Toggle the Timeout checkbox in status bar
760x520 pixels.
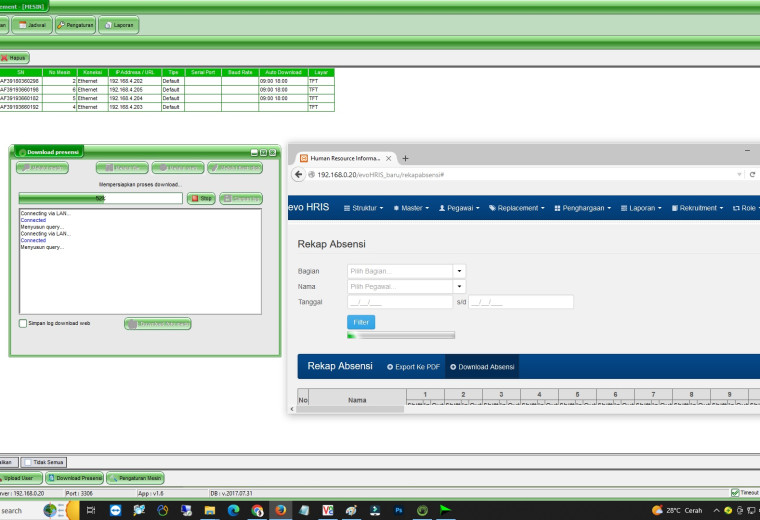coord(735,493)
